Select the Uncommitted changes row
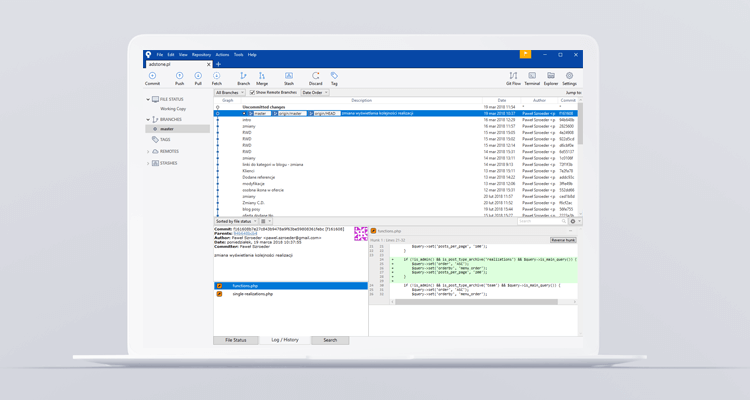This screenshot has width=750, height=400. coord(396,107)
